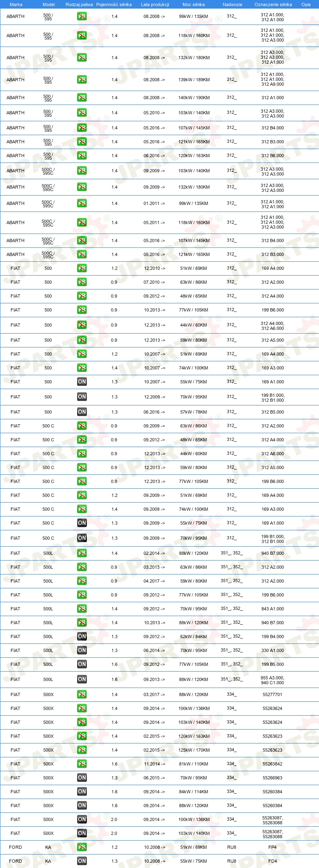Click diesel ON icon in 55266963 row
Viewport: 319px width, 868px height.
[82, 778]
